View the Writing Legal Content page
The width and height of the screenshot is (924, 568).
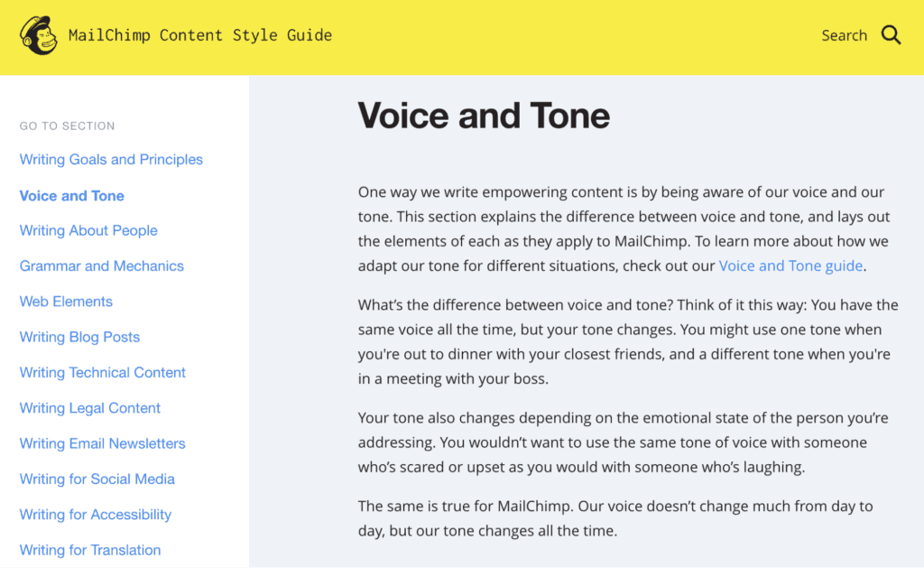(x=89, y=407)
